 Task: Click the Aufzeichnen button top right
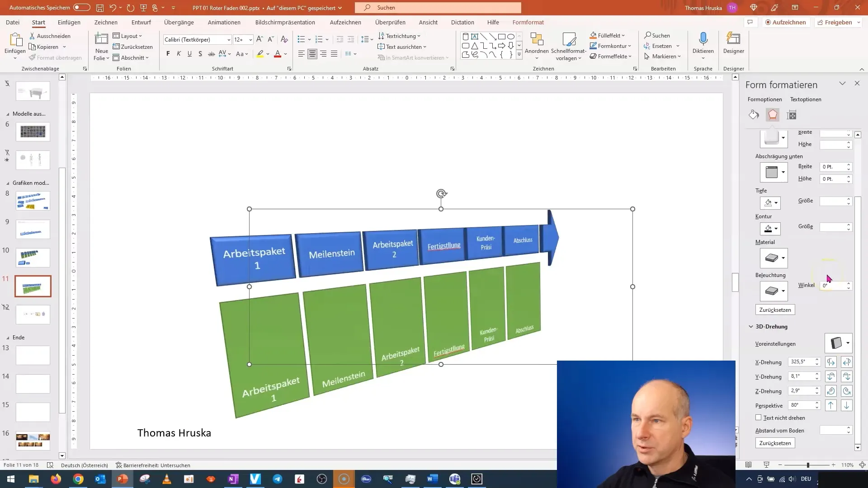click(x=785, y=22)
